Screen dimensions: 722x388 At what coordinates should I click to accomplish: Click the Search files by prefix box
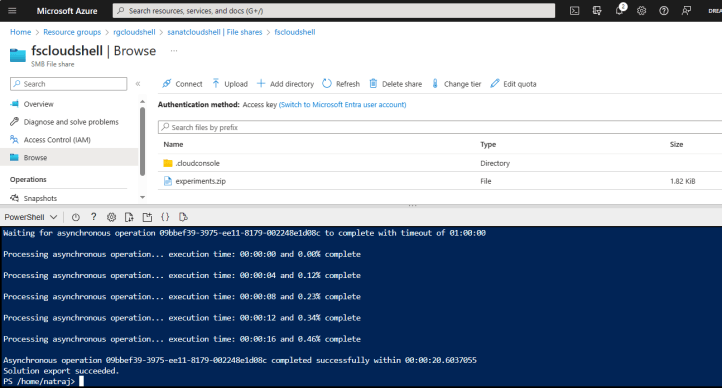point(440,127)
